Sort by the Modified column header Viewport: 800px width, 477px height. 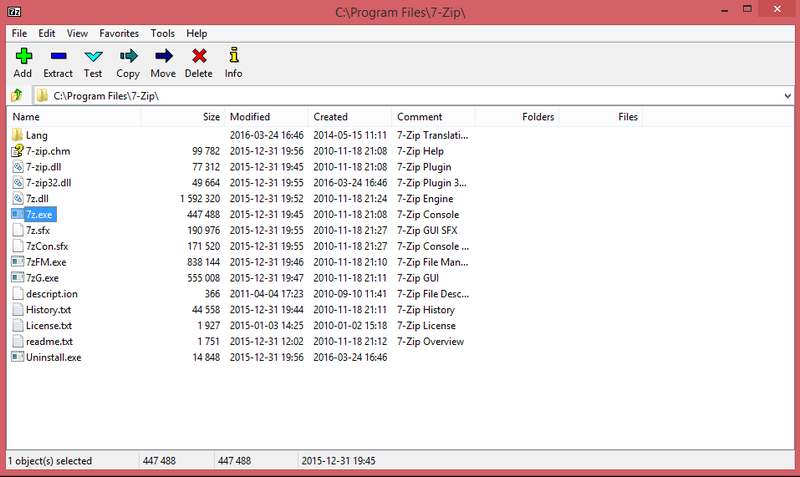[x=266, y=117]
